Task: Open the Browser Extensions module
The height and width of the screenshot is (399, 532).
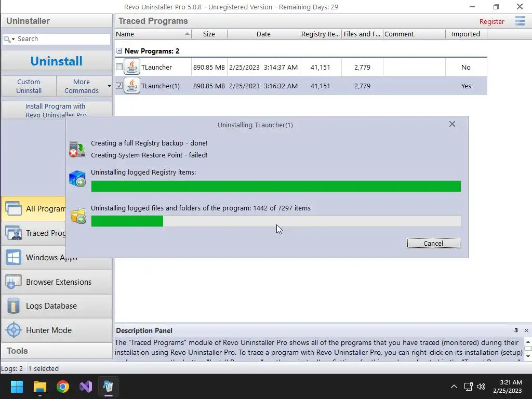Action: coord(56,282)
